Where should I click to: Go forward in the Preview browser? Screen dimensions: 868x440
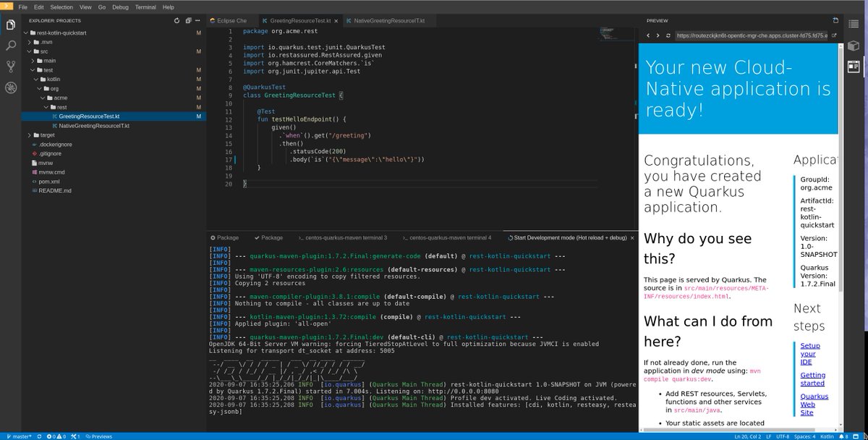point(658,35)
